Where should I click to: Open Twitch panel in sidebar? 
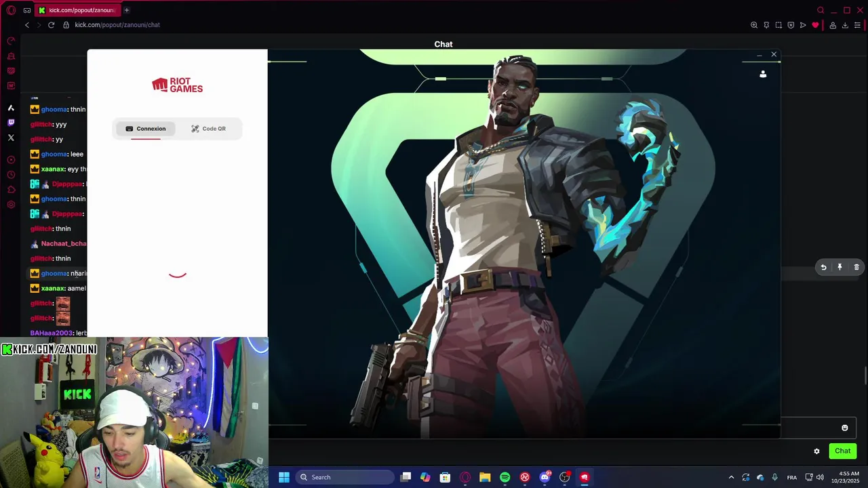click(11, 123)
